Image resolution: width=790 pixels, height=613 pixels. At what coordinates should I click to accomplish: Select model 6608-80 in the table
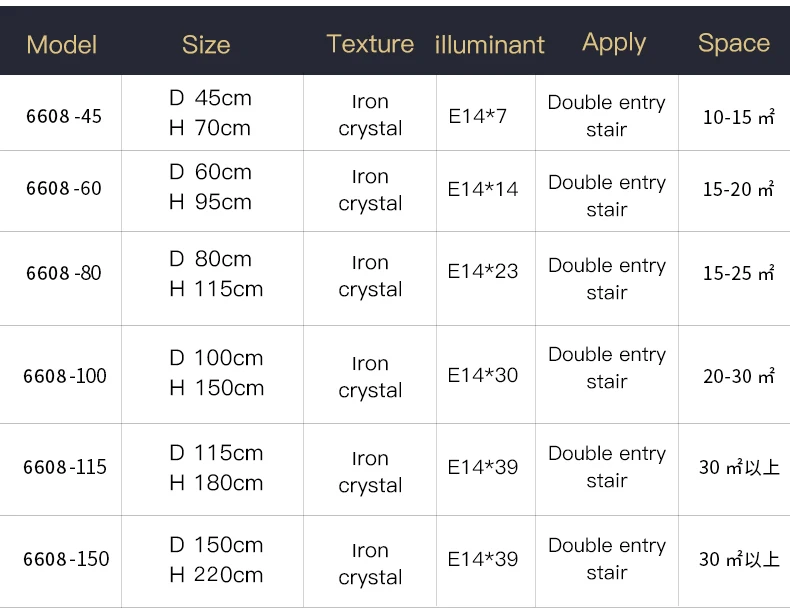[64, 273]
